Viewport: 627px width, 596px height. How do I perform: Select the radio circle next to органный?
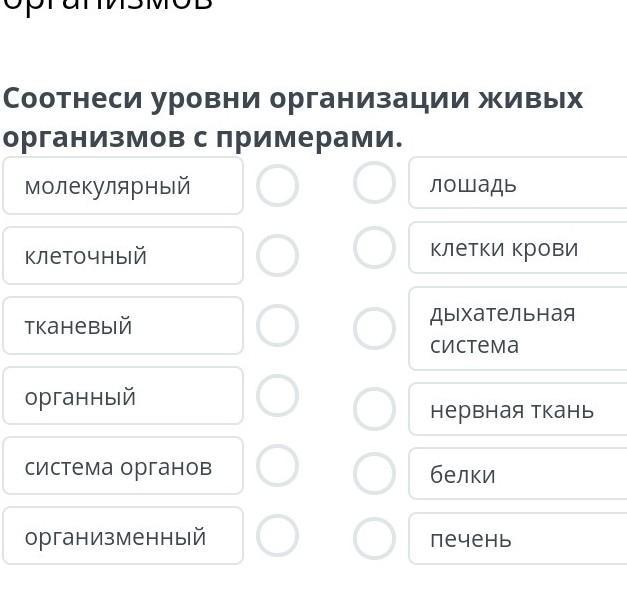pos(277,396)
